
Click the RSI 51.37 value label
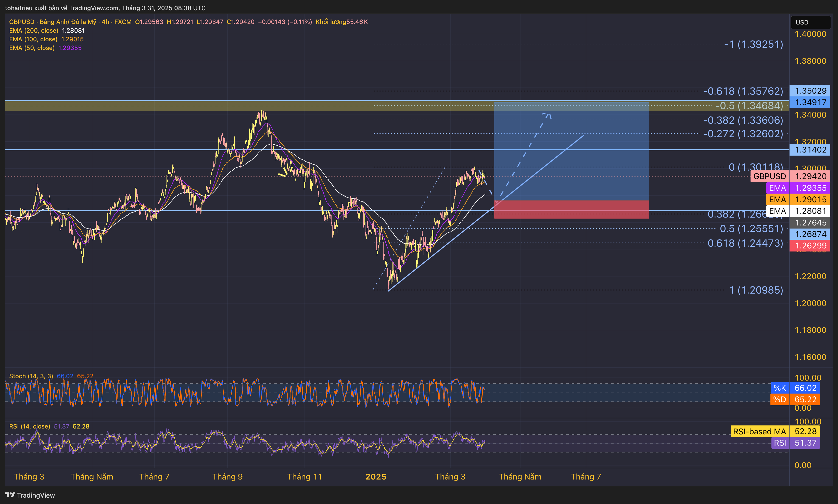796,443
